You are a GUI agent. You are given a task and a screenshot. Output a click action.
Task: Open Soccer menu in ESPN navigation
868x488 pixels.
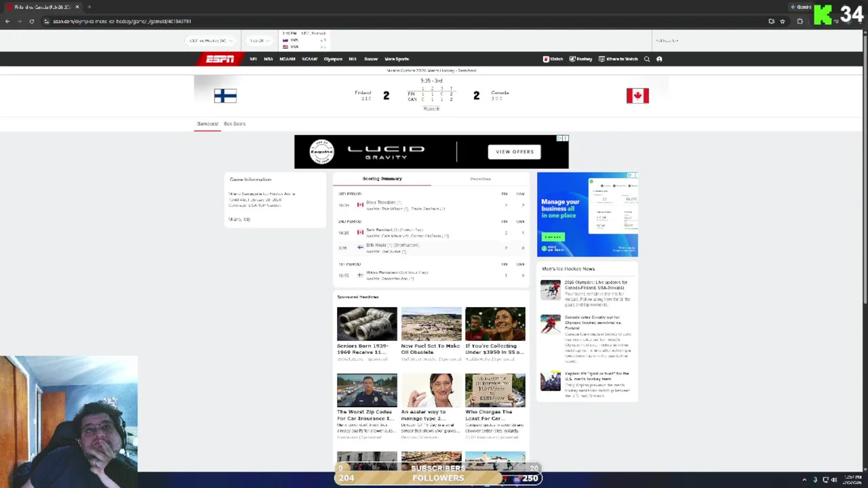coord(371,59)
